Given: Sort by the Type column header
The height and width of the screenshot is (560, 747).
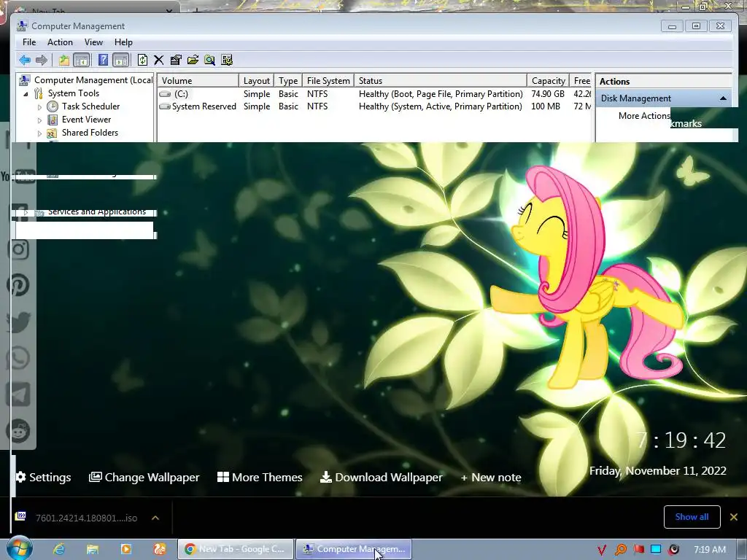Looking at the screenshot, I should (x=288, y=80).
